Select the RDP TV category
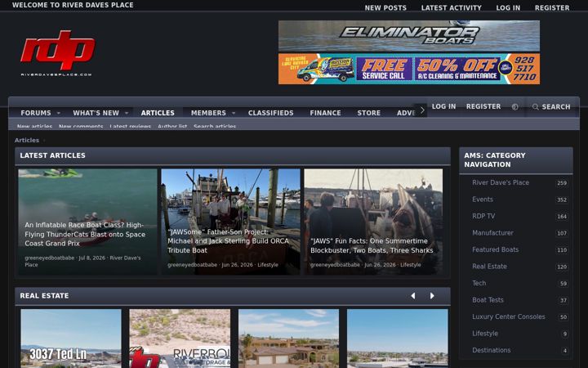Image resolution: width=588 pixels, height=368 pixels. (x=483, y=216)
